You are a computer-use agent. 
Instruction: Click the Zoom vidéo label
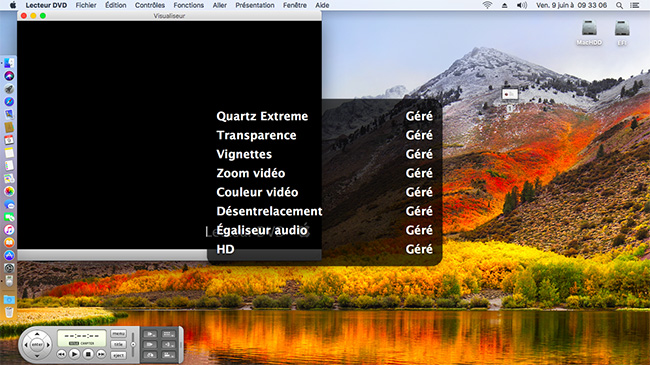coord(251,173)
